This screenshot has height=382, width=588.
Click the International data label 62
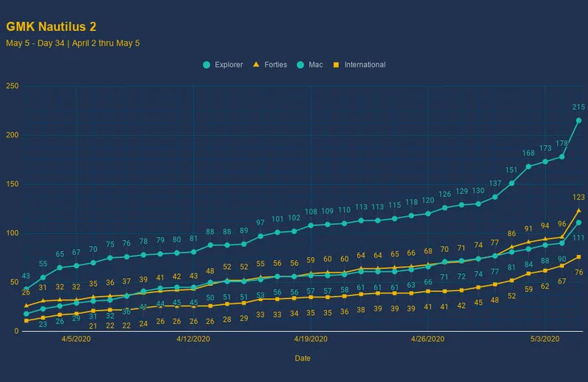click(545, 286)
